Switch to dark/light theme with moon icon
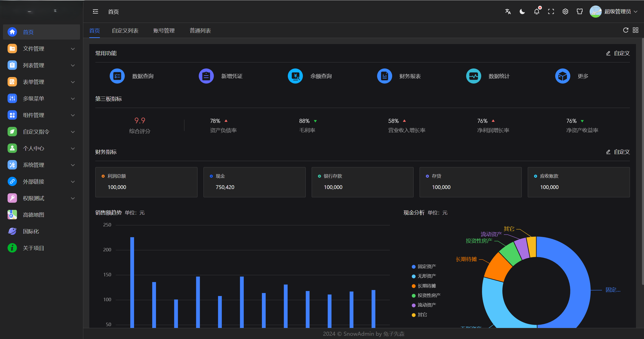This screenshot has width=644, height=339. coord(522,11)
